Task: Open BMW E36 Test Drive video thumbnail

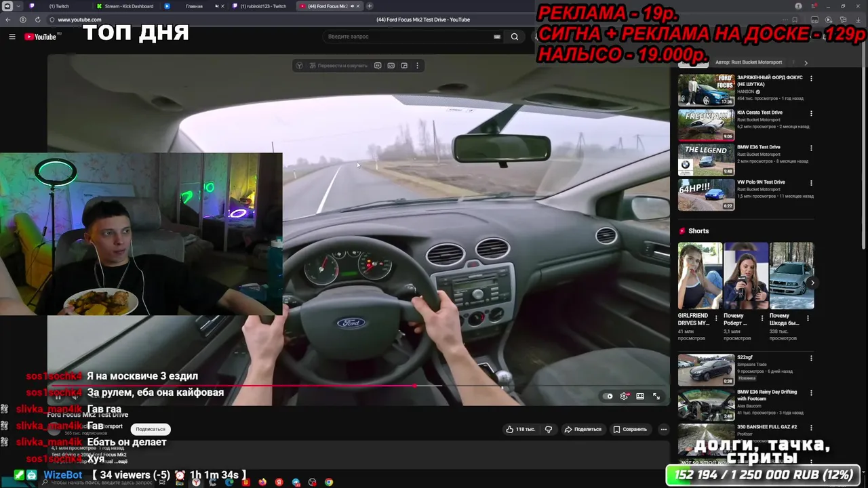Action: click(706, 160)
